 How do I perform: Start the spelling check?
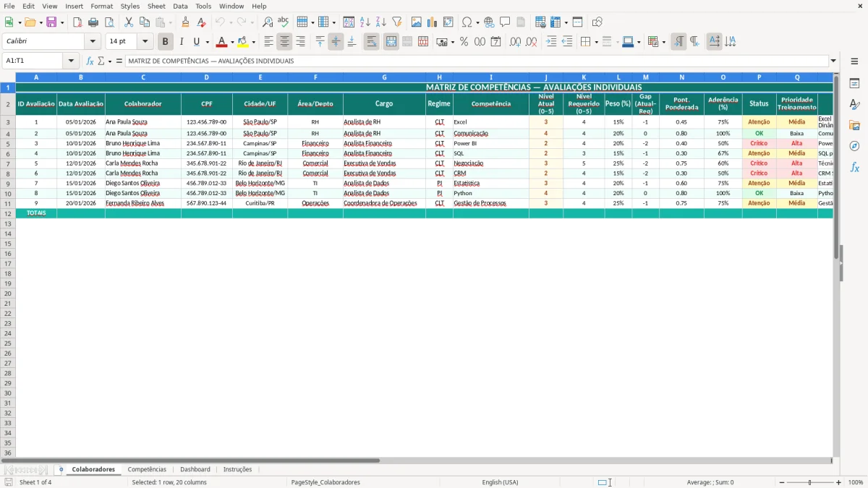point(283,22)
